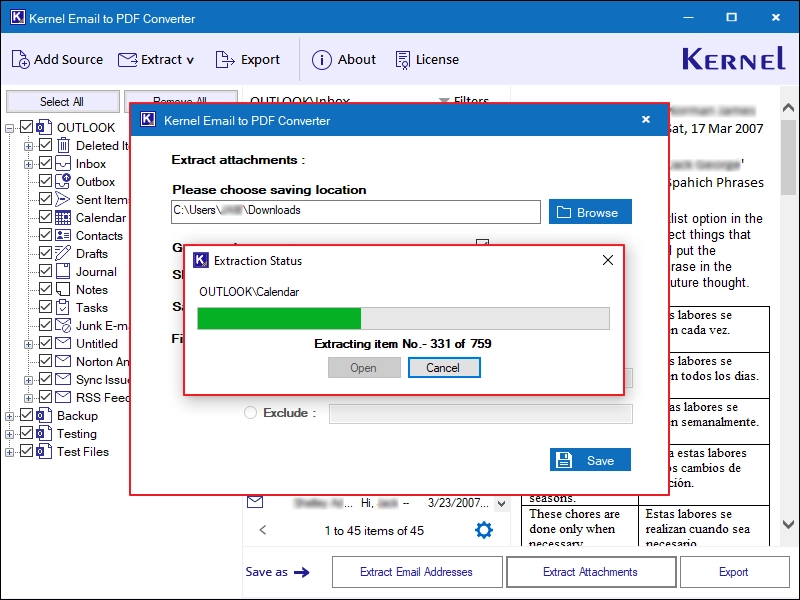The height and width of the screenshot is (600, 800).
Task: Uncheck the Drafts checkbox
Action: [x=45, y=253]
